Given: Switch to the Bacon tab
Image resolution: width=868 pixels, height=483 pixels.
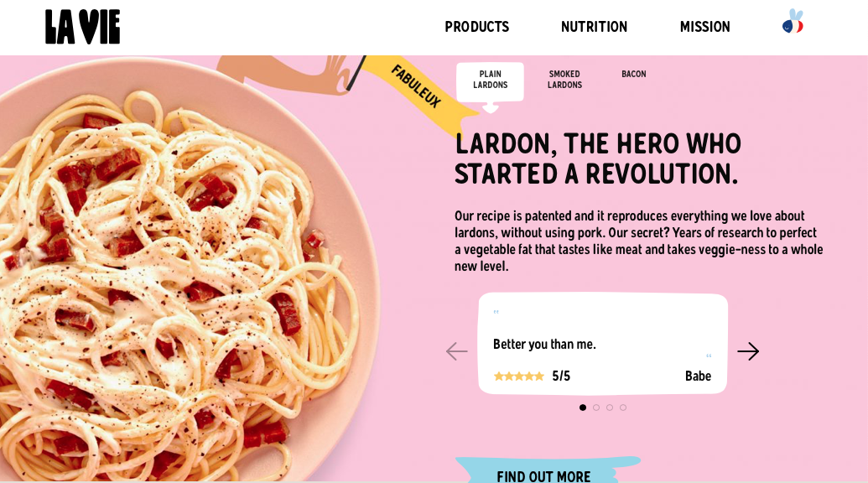Looking at the screenshot, I should pyautogui.click(x=633, y=75).
